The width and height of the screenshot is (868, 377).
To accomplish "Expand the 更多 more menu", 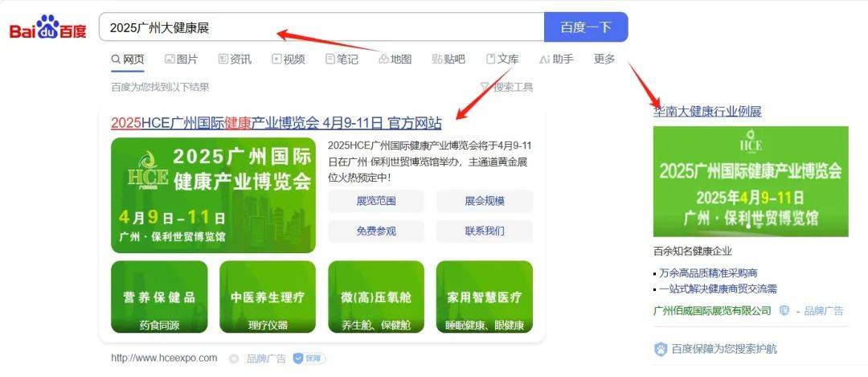I will [604, 59].
